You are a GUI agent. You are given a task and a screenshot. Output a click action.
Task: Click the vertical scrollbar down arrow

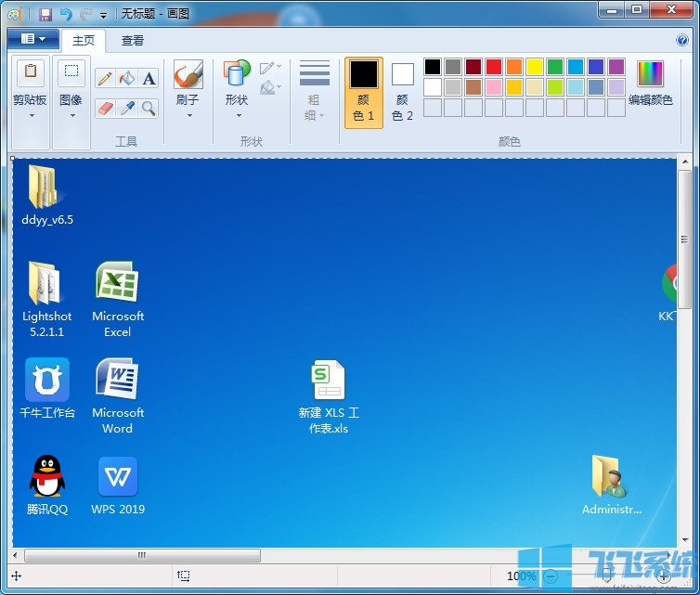(685, 540)
